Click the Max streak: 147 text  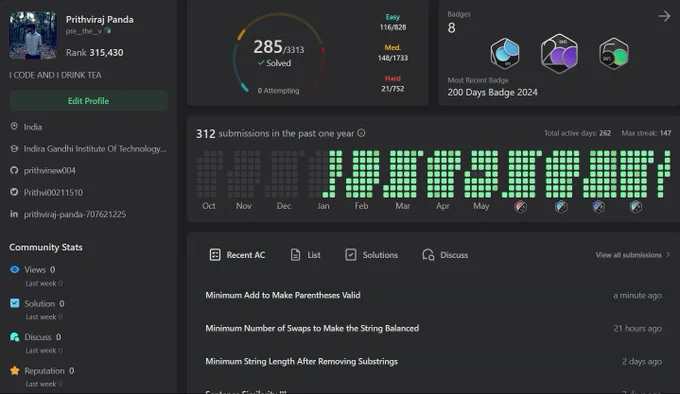646,133
